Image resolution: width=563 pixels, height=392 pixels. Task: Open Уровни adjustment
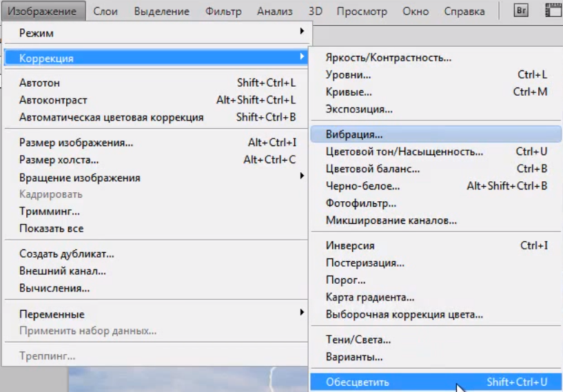click(x=436, y=74)
